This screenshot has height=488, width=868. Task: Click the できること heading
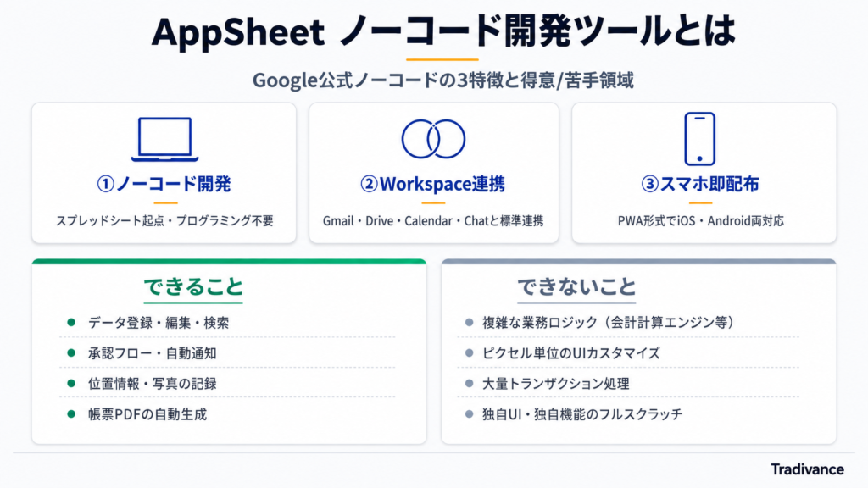click(x=193, y=287)
